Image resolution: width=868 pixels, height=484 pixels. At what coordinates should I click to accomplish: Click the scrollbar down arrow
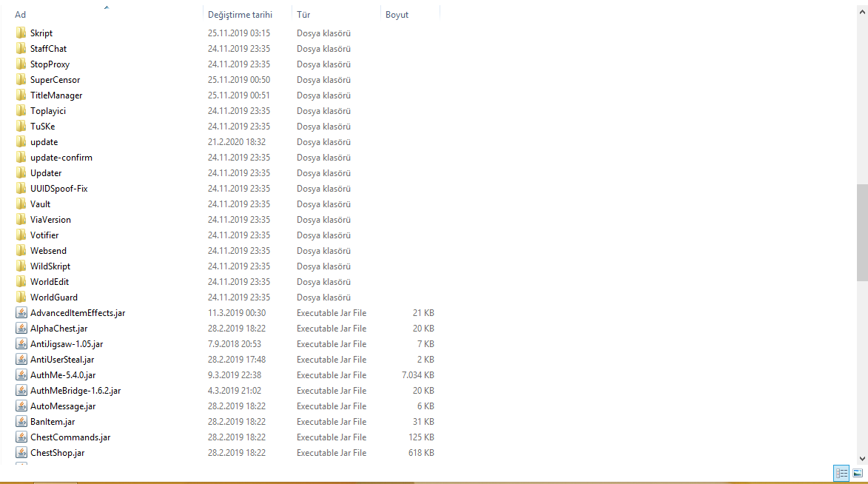tap(862, 459)
